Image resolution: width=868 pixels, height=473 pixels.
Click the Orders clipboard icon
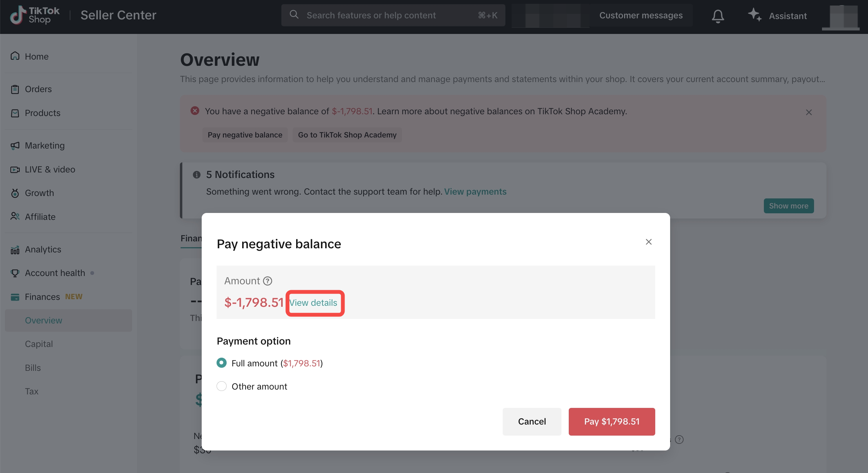15,89
